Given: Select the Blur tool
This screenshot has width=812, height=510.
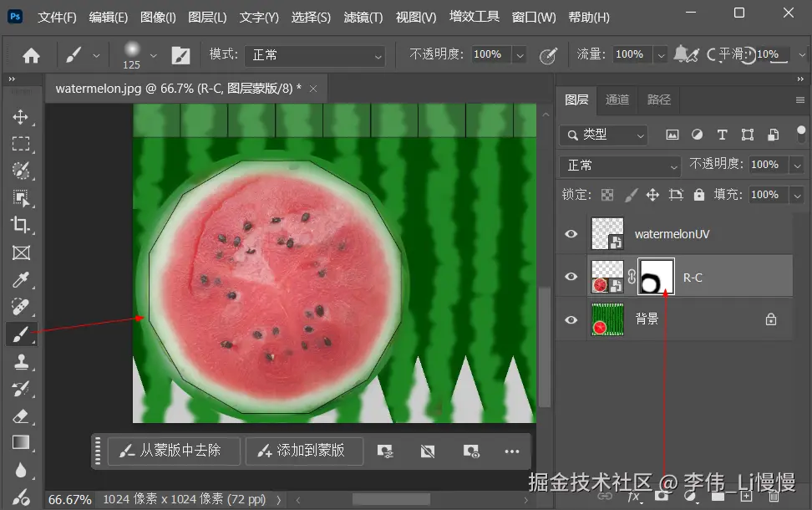Looking at the screenshot, I should pyautogui.click(x=21, y=471).
